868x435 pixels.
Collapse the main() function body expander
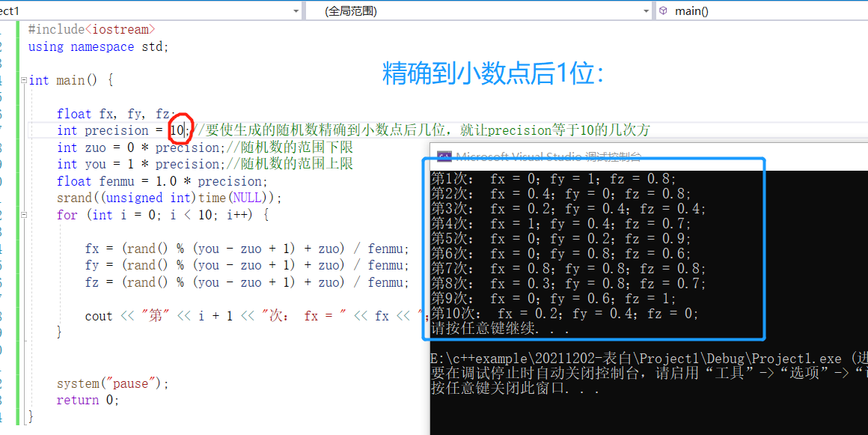pos(24,80)
